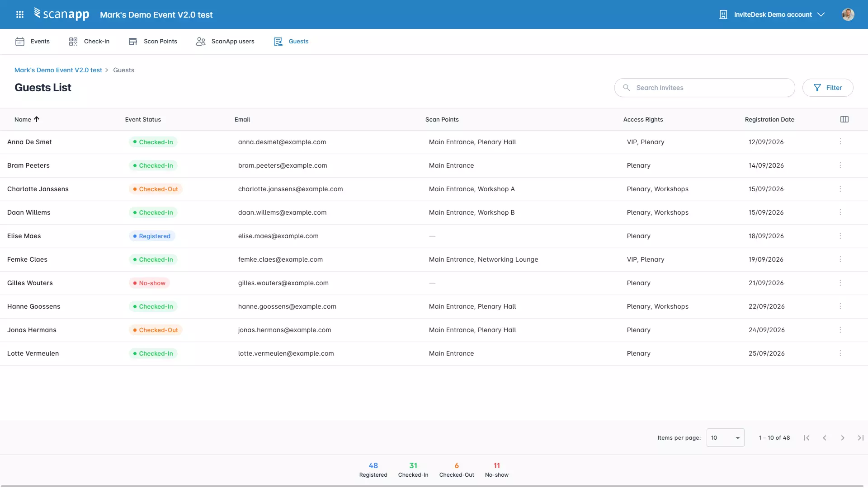Go to the next page of guests
The height and width of the screenshot is (488, 868).
[843, 438]
